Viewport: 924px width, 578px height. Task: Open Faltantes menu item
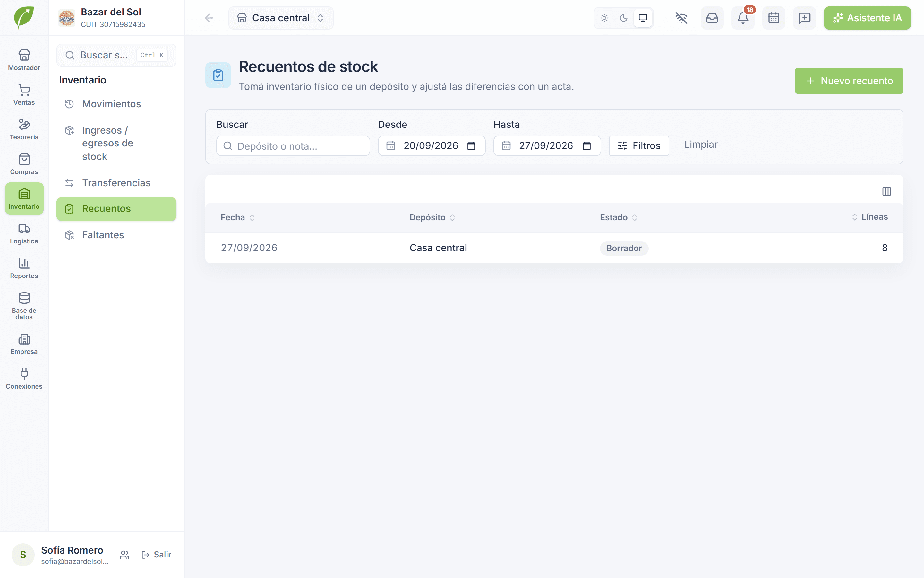(116, 235)
